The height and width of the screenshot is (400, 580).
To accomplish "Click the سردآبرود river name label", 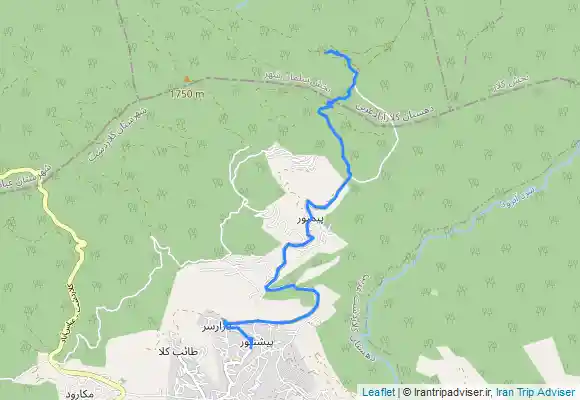I will point(517,196).
